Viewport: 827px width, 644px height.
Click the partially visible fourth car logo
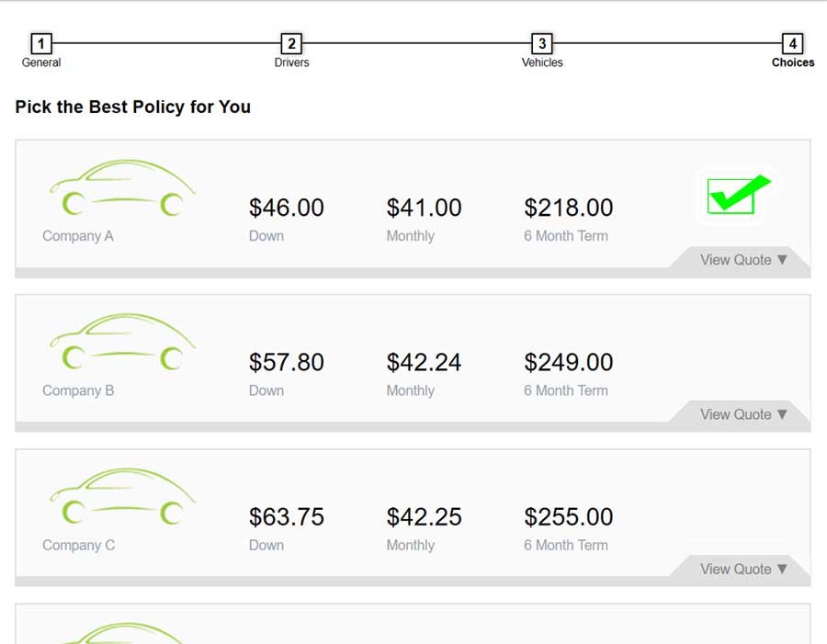[x=121, y=632]
